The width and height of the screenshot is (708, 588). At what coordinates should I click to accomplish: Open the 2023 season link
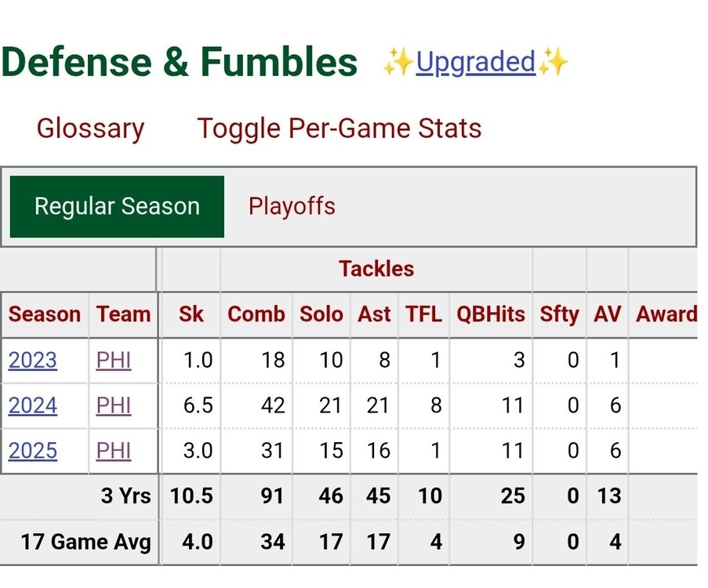[x=33, y=360]
